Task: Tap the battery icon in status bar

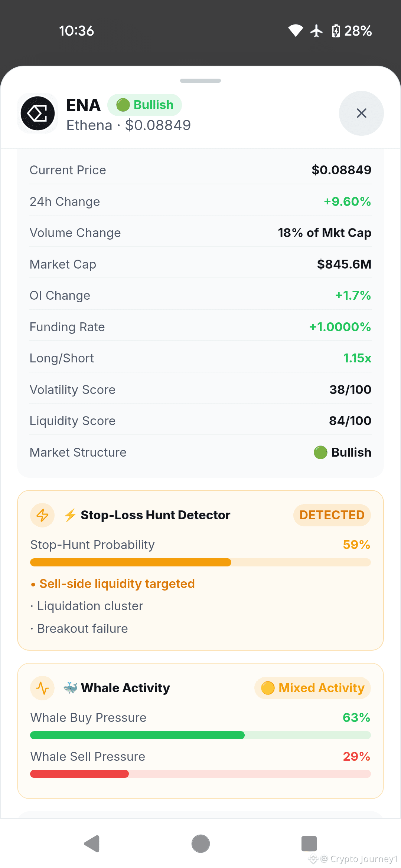Action: pos(336,31)
